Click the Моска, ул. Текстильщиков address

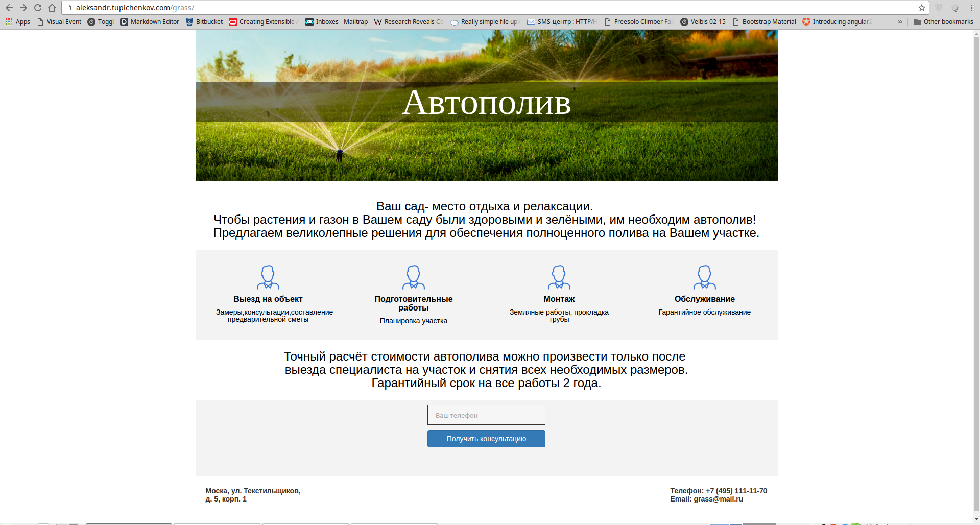pos(253,495)
